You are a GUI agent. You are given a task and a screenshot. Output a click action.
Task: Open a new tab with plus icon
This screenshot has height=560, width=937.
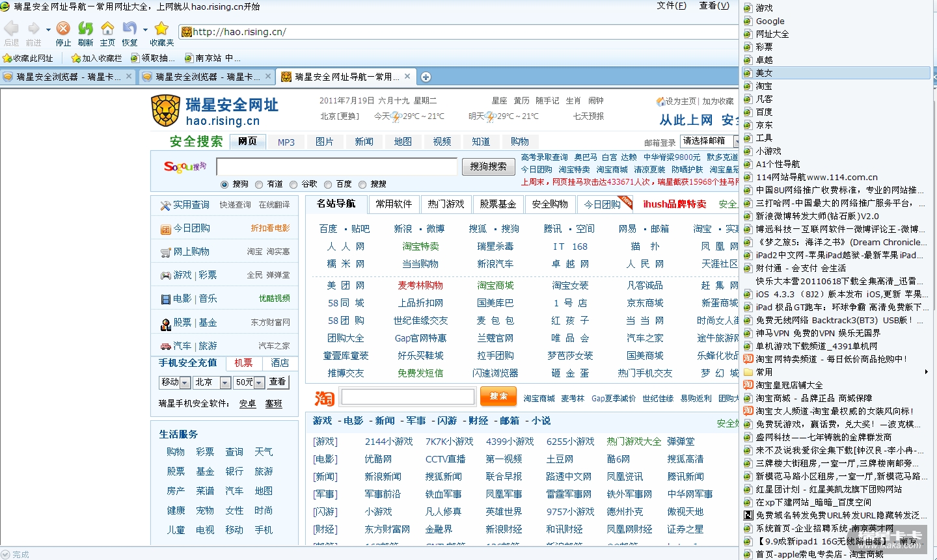click(426, 77)
